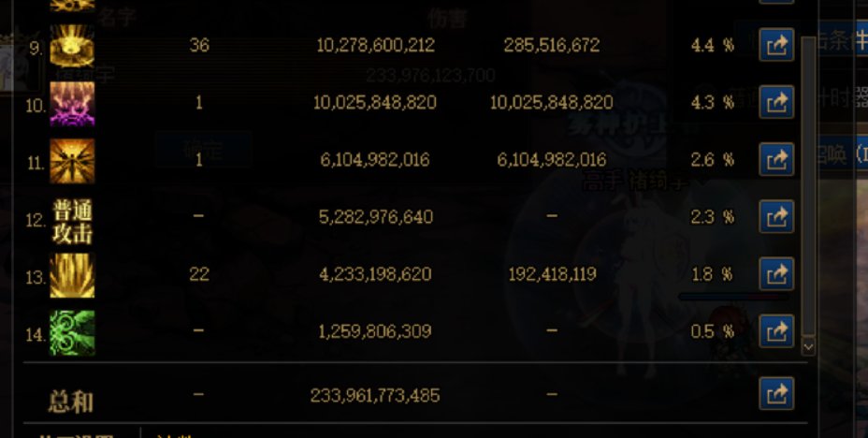Share the 普通攻击 damage entry

tap(776, 216)
